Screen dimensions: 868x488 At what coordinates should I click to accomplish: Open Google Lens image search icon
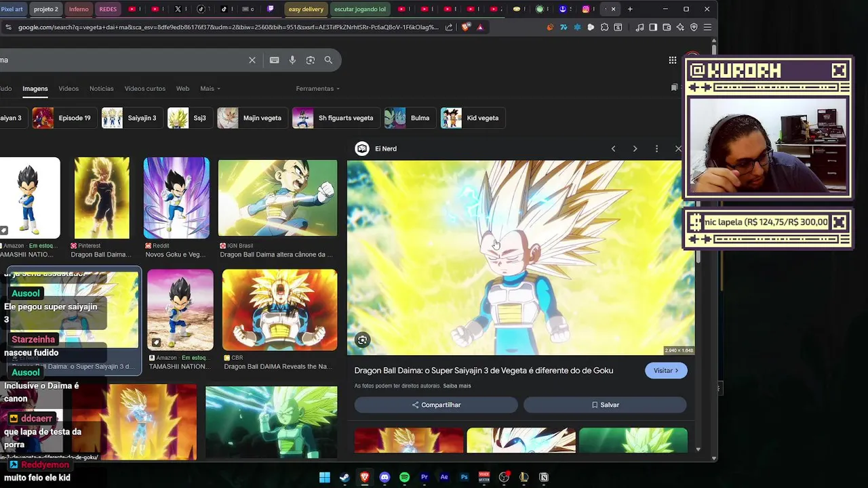point(311,60)
